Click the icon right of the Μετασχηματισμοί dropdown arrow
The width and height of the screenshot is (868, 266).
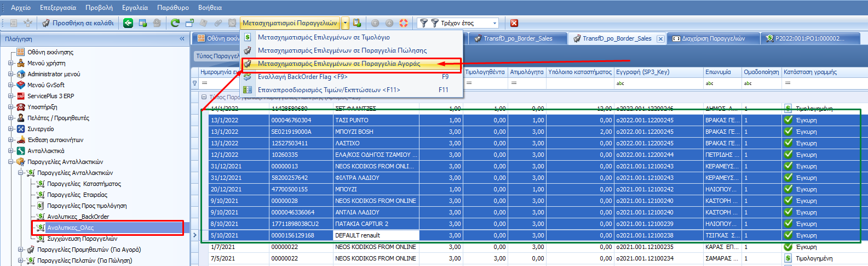(357, 23)
